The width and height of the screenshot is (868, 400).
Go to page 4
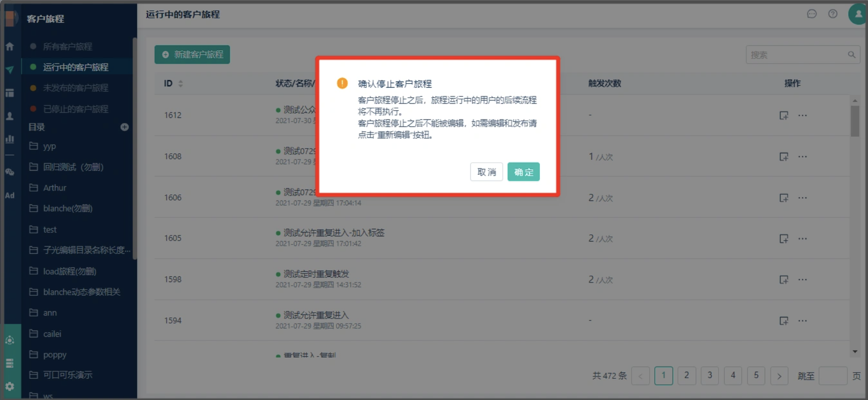[733, 375]
